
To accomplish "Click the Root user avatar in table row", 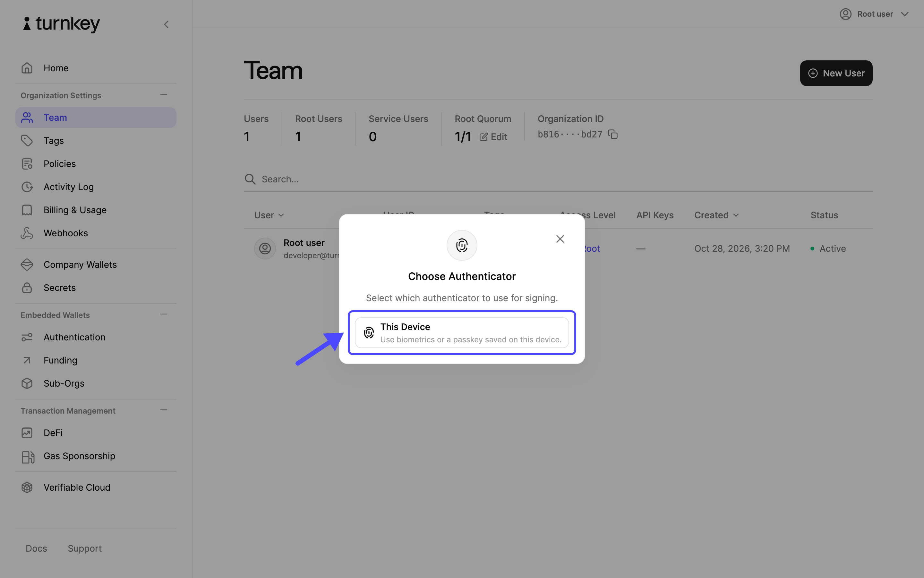I will pyautogui.click(x=265, y=249).
